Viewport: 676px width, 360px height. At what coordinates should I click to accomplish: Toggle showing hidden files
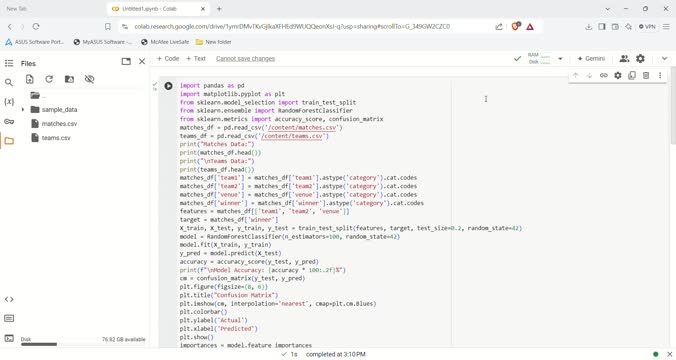[x=89, y=79]
